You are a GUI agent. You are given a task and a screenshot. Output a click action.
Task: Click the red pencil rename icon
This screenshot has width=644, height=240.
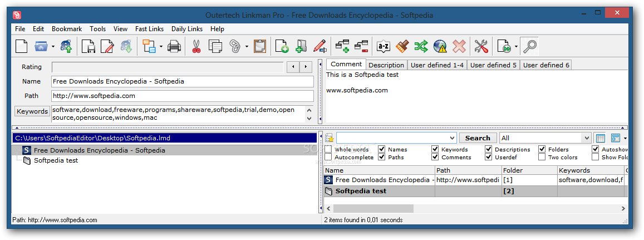(x=319, y=46)
